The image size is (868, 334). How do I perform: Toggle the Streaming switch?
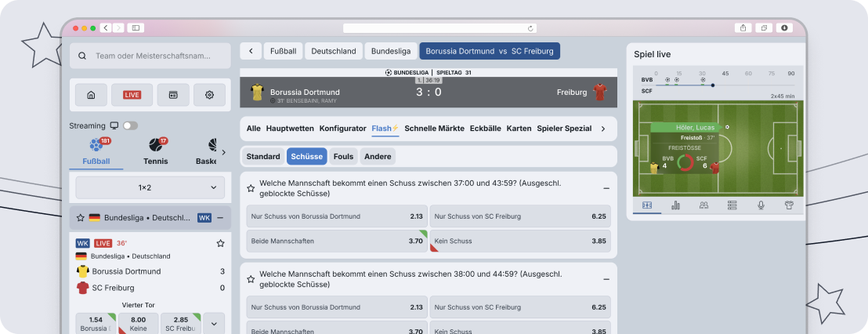130,125
